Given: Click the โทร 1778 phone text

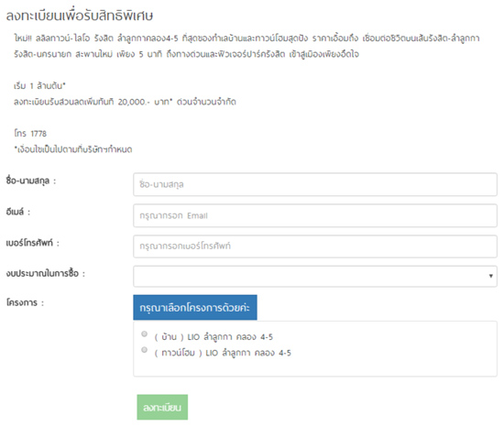Looking at the screenshot, I should (x=30, y=134).
